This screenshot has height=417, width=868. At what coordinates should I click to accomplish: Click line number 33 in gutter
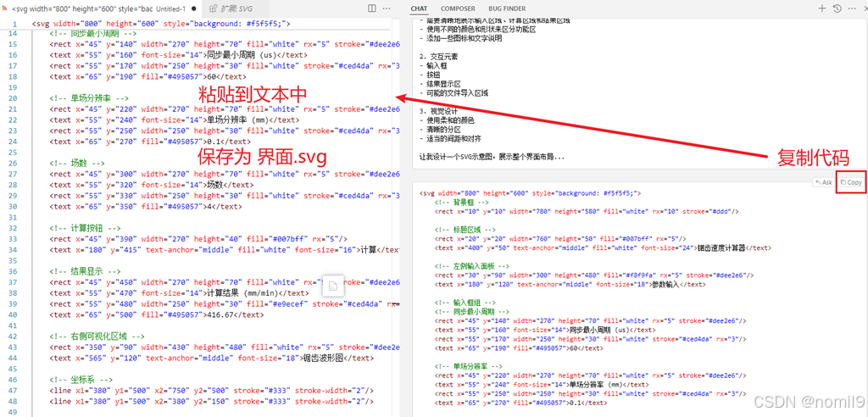pos(13,239)
